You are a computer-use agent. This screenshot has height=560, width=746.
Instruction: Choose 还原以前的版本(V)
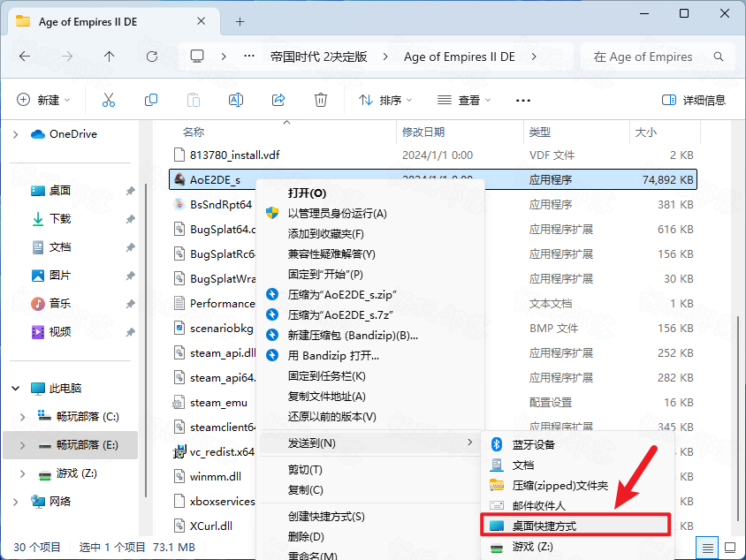tap(370, 416)
